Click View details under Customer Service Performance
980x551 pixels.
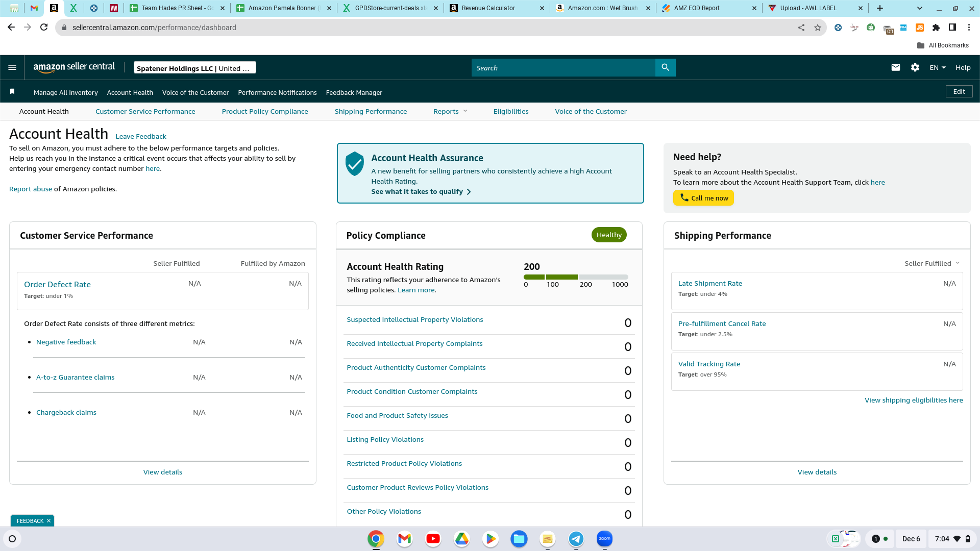pyautogui.click(x=162, y=472)
